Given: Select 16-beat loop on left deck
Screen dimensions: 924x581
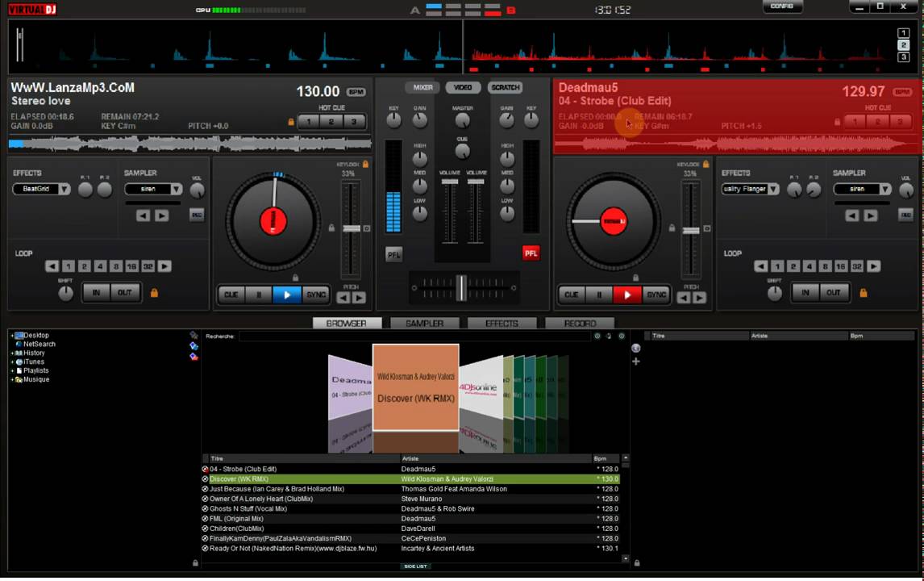Looking at the screenshot, I should click(131, 266).
